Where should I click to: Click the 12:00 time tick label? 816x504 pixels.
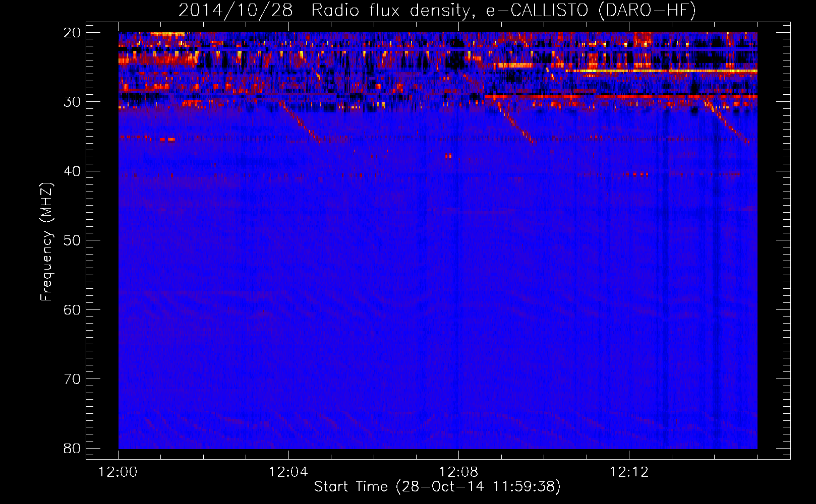pos(118,472)
